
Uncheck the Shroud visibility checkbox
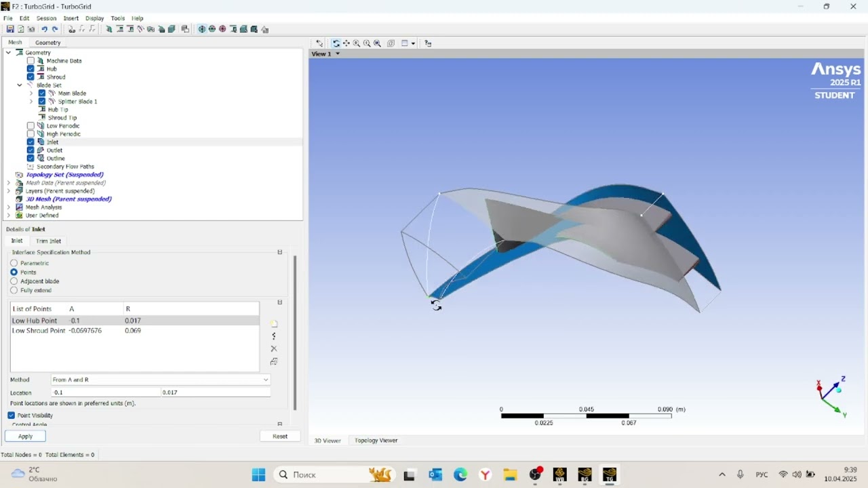[31, 77]
